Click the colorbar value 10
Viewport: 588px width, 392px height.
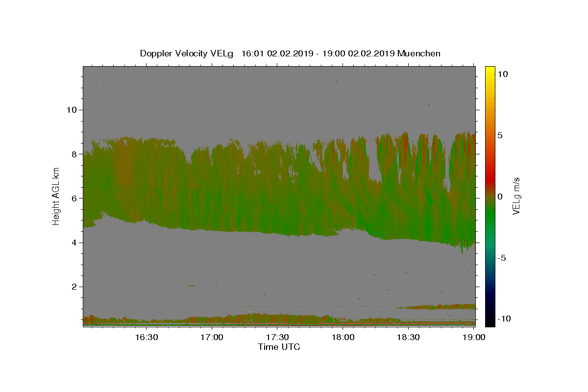[x=502, y=74]
